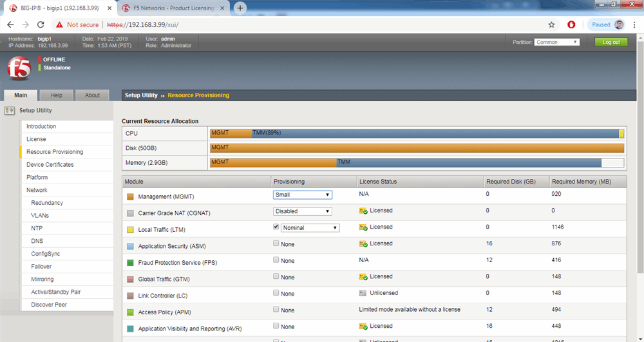Viewport: 644px width, 342px height.
Task: Go back with browser back arrow
Action: (x=11, y=24)
